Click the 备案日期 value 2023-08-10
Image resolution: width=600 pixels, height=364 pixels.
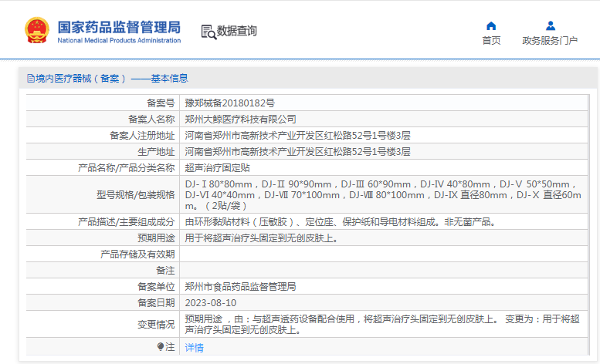point(211,303)
